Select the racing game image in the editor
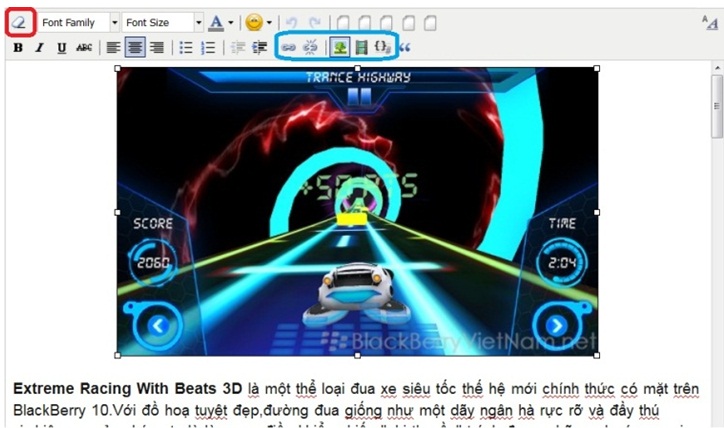This screenshot has height=428, width=724. coord(357,211)
